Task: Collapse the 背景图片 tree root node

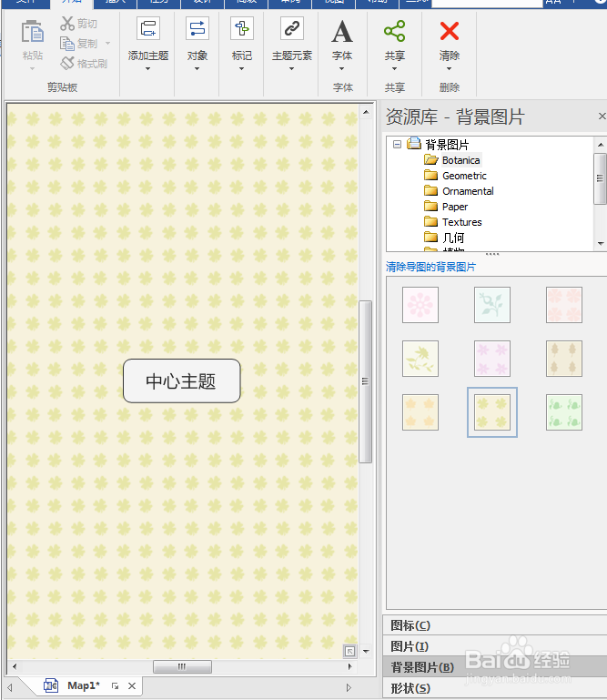Action: 397,144
